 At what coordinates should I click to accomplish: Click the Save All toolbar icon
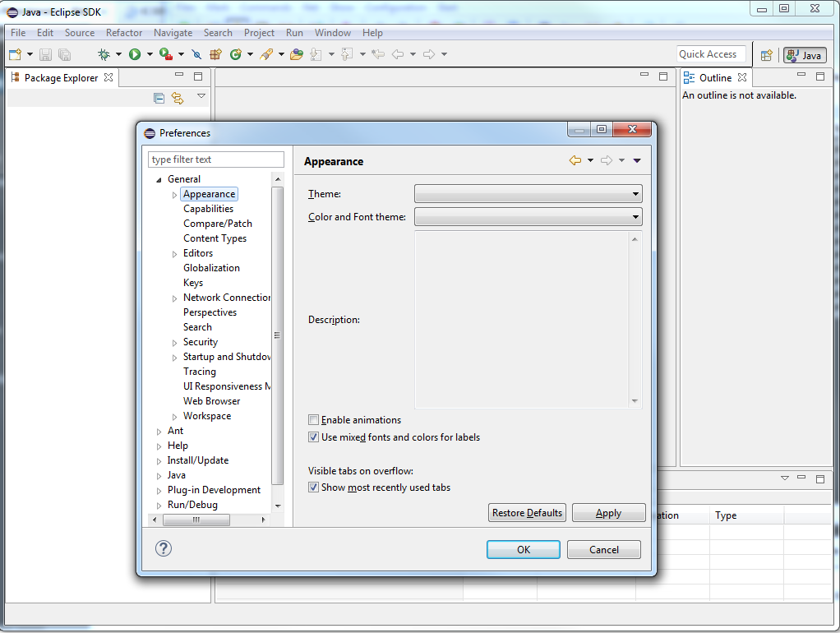[x=64, y=54]
